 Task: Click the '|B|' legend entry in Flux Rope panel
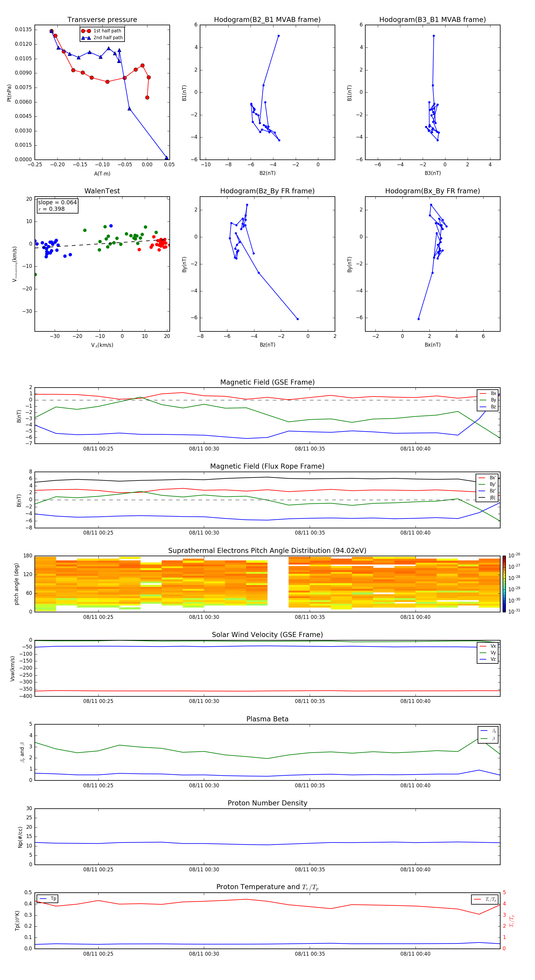coord(487,498)
